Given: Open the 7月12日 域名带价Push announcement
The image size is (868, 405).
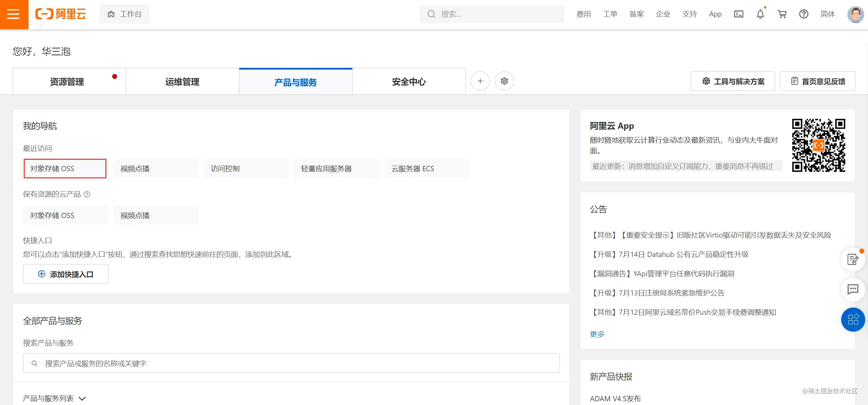Looking at the screenshot, I should pos(683,312).
